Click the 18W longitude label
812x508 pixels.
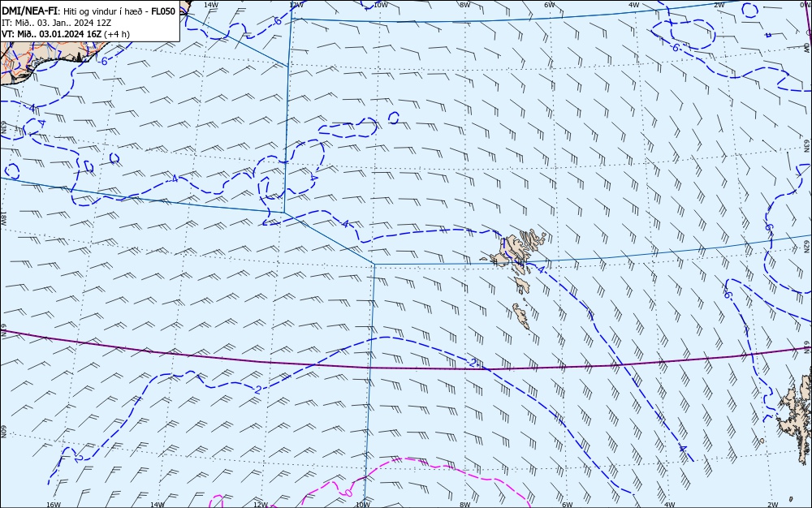coord(3,217)
